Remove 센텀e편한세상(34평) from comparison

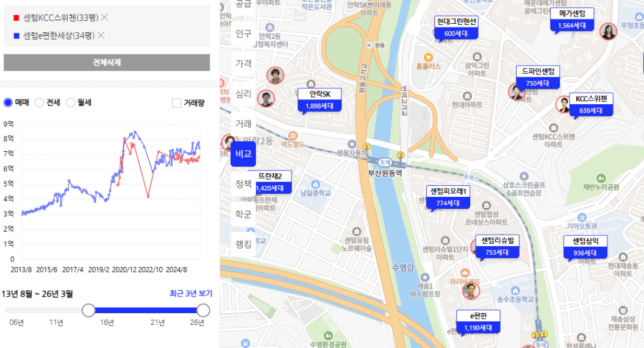(x=101, y=35)
